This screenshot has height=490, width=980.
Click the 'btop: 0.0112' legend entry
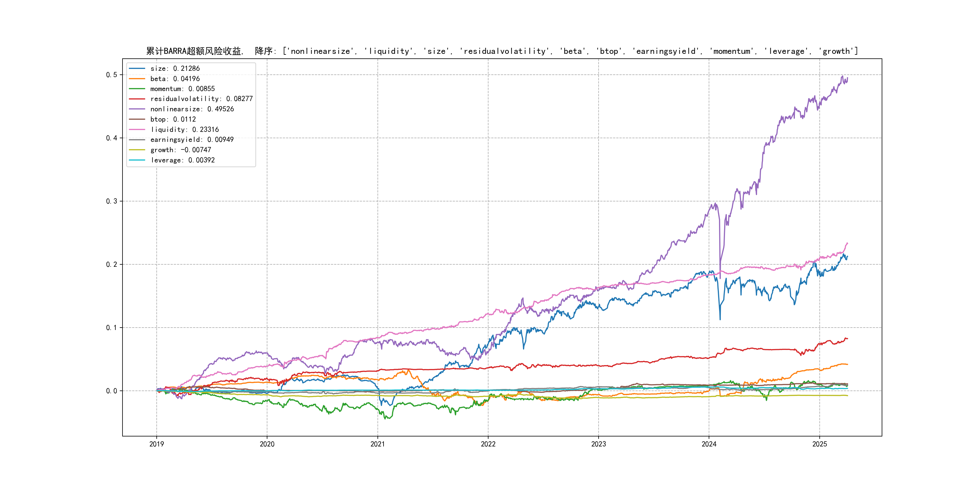click(x=173, y=119)
